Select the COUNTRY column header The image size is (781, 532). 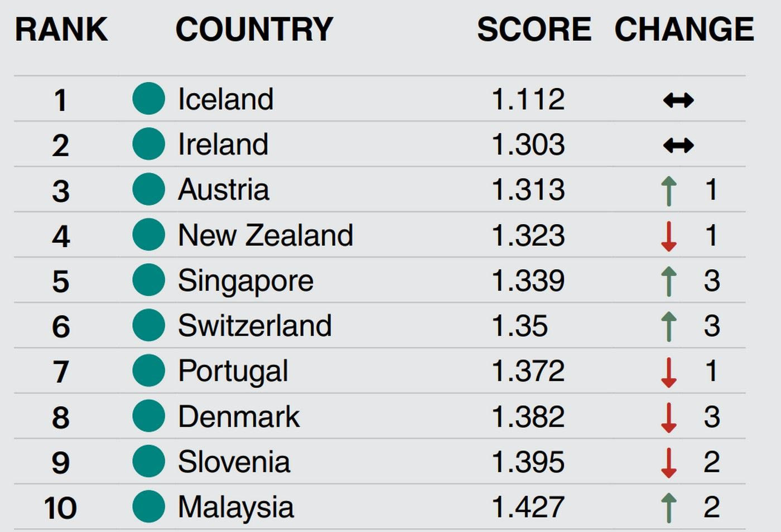click(254, 30)
